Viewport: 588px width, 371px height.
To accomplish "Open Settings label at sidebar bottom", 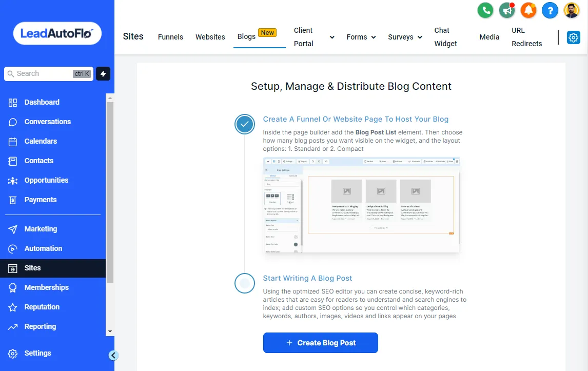I will (37, 354).
